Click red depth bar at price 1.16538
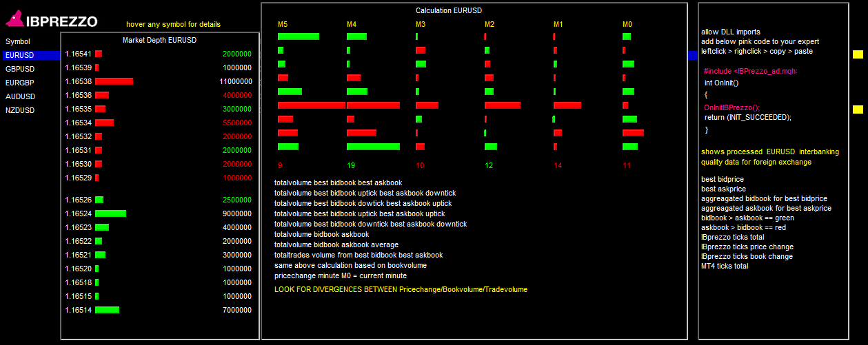Screen dimensions: 868x345 tap(114, 81)
